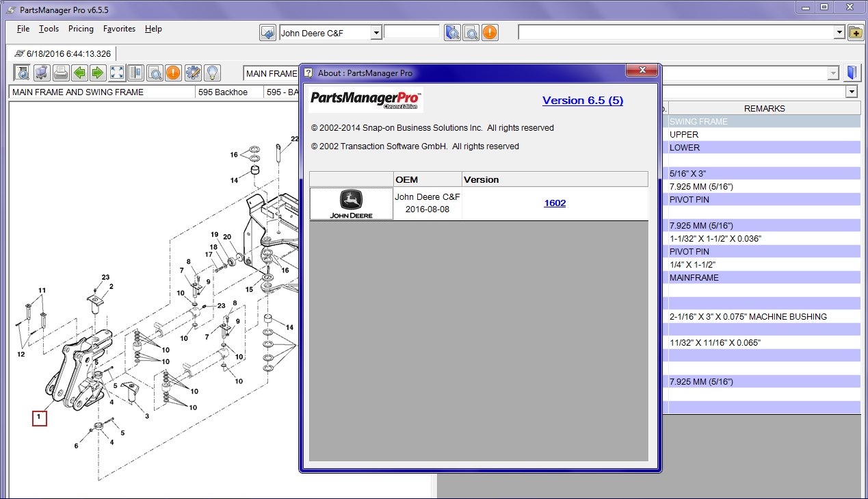
Task: Select the 5/16" X 3" remarks row
Action: [764, 173]
